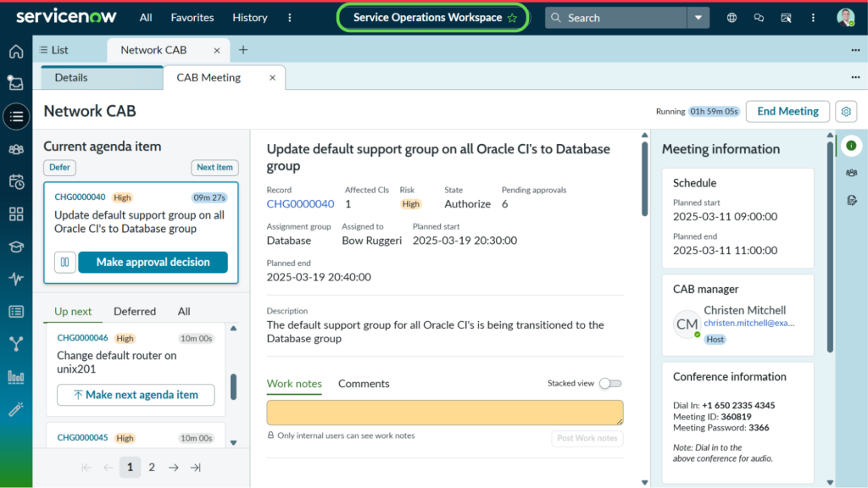Open ellipsis menu on top tab row
The image size is (868, 488).
(x=855, y=50)
